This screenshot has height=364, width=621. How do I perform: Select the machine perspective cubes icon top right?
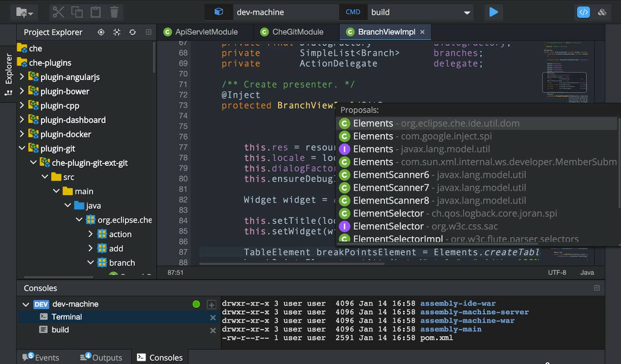pos(602,12)
